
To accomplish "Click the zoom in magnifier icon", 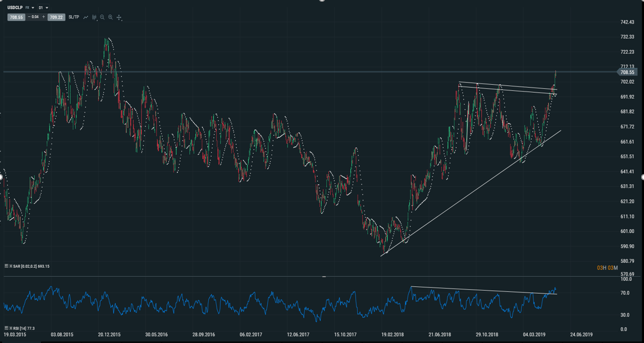I will [x=111, y=17].
